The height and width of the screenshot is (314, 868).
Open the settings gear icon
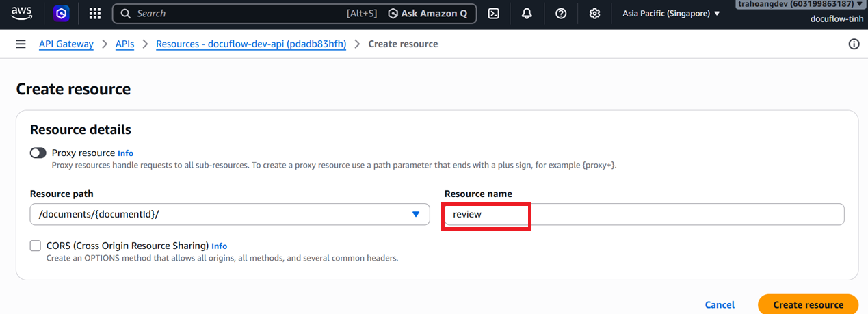pyautogui.click(x=595, y=13)
